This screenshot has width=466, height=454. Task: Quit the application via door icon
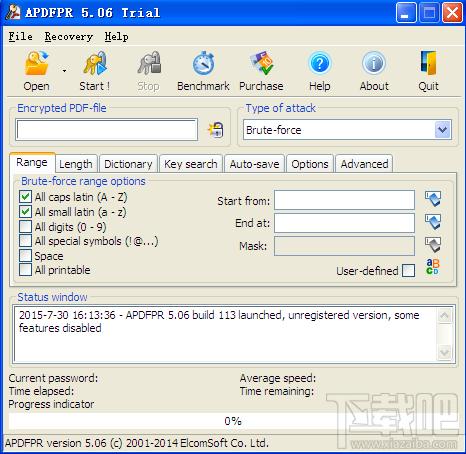click(428, 63)
